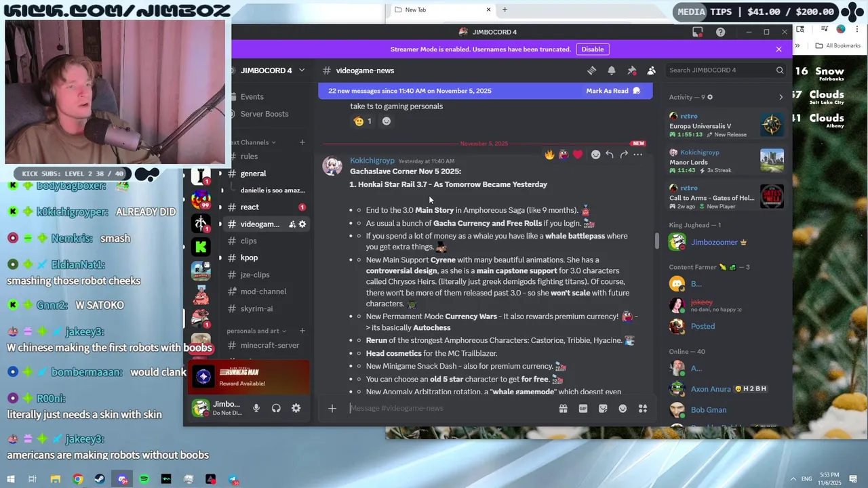The height and width of the screenshot is (488, 868).
Task: Open More options on Kokichigroyp's message
Action: click(638, 155)
